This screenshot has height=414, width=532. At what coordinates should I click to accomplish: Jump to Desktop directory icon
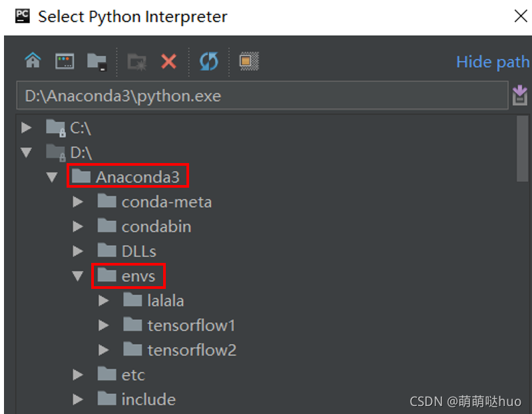[65, 61]
